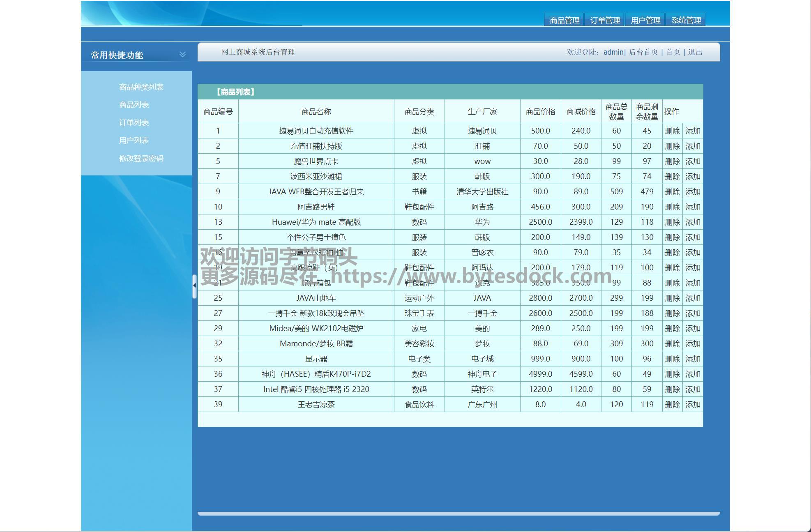Add stock for 王老吉凉茶 row

click(693, 405)
